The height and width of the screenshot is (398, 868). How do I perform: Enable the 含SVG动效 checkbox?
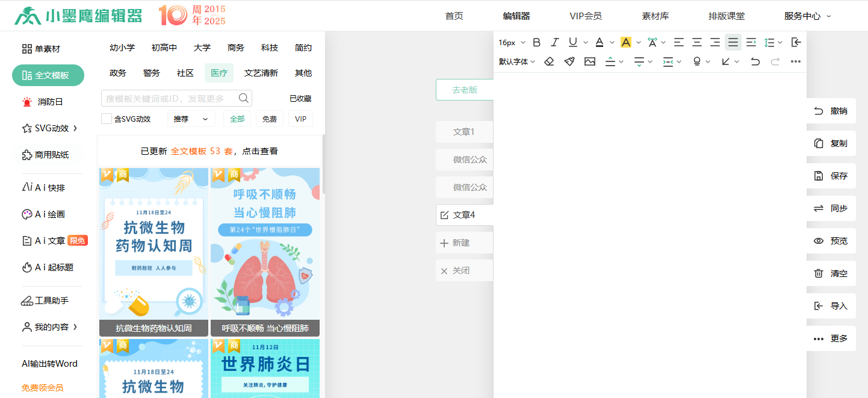(107, 119)
